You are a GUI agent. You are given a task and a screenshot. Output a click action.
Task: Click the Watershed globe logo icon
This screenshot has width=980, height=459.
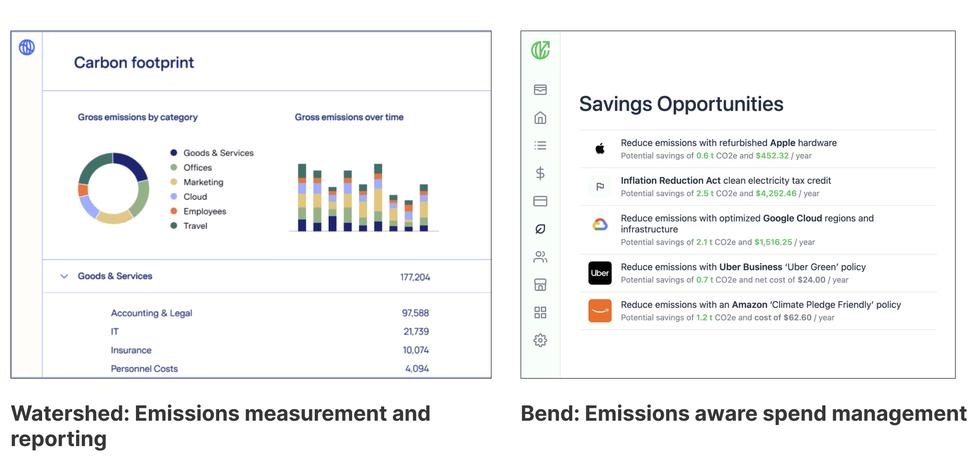27,47
